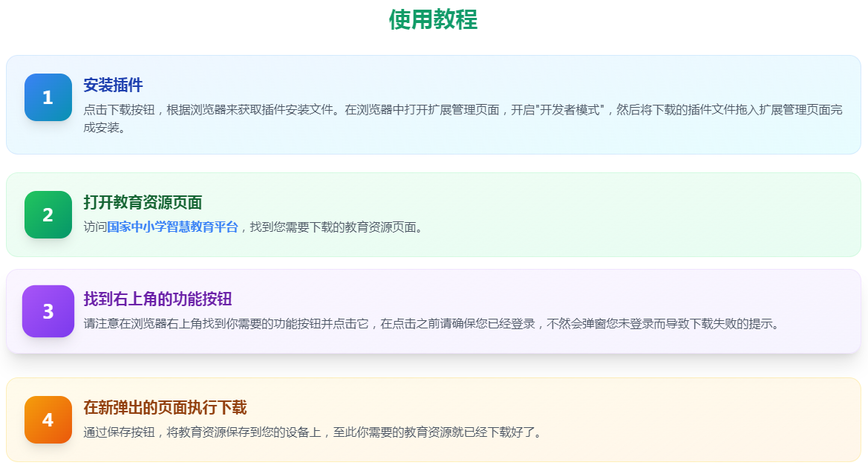Click the 在新弹出的页面执行下载 heading
The width and height of the screenshot is (868, 474).
165,408
